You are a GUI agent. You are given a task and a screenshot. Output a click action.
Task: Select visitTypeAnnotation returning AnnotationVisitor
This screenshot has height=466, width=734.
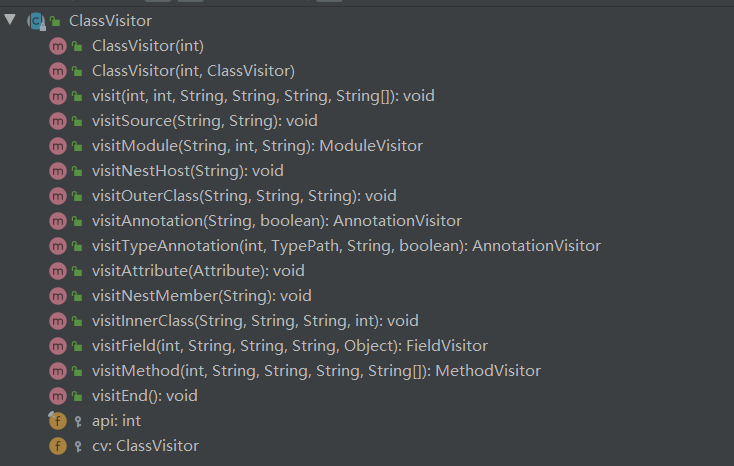(x=346, y=246)
